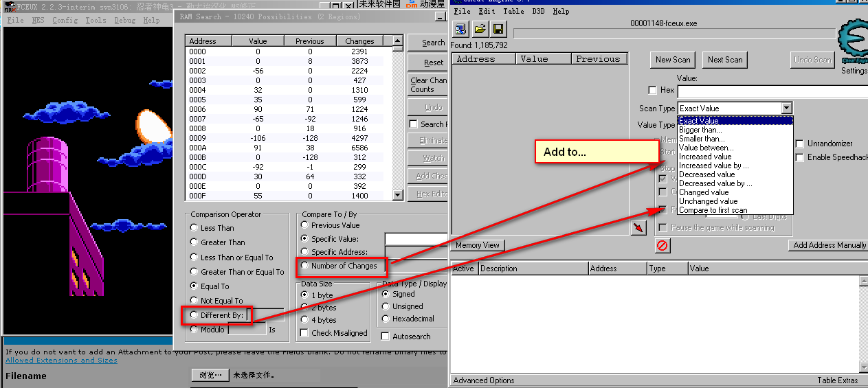Click the FCEUX title bar icon

(8, 5)
